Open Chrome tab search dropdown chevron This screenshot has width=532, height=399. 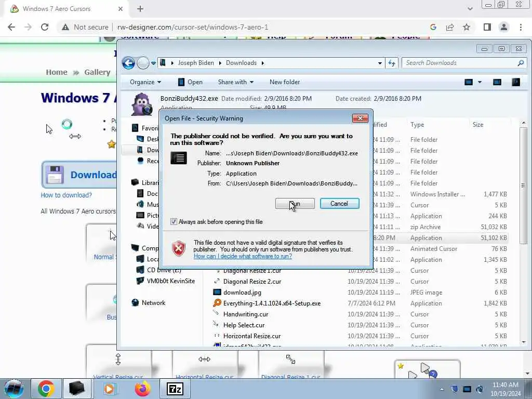(470, 9)
